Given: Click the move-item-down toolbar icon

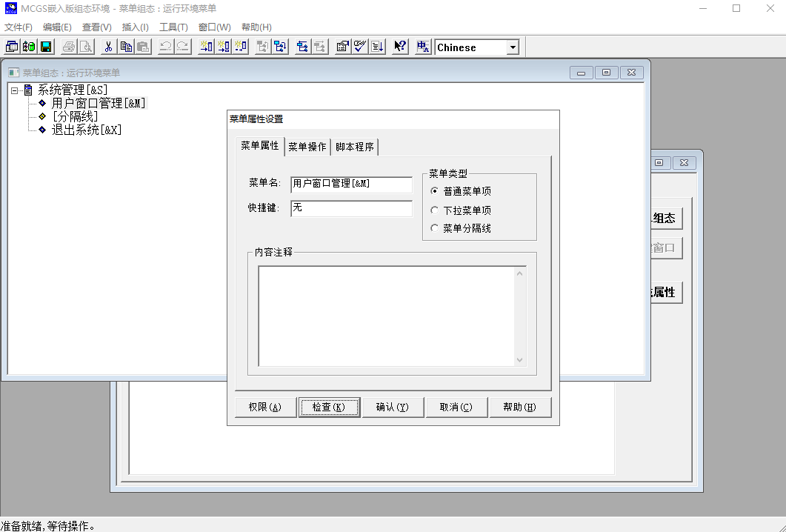Looking at the screenshot, I should pos(280,47).
